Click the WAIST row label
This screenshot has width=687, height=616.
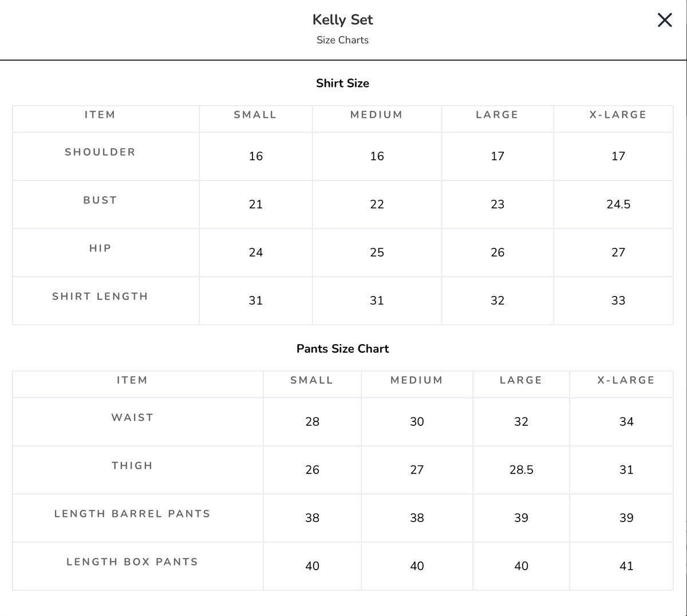(x=132, y=418)
